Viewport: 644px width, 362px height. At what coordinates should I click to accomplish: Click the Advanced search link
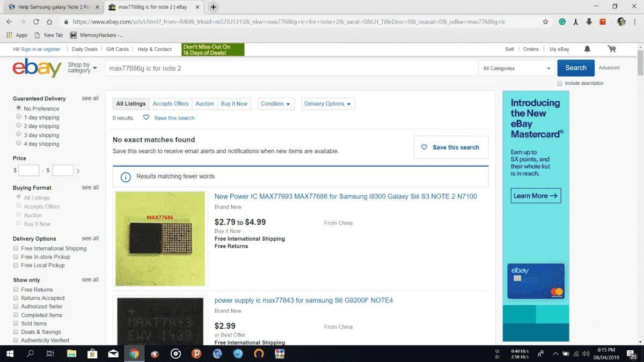(x=609, y=68)
